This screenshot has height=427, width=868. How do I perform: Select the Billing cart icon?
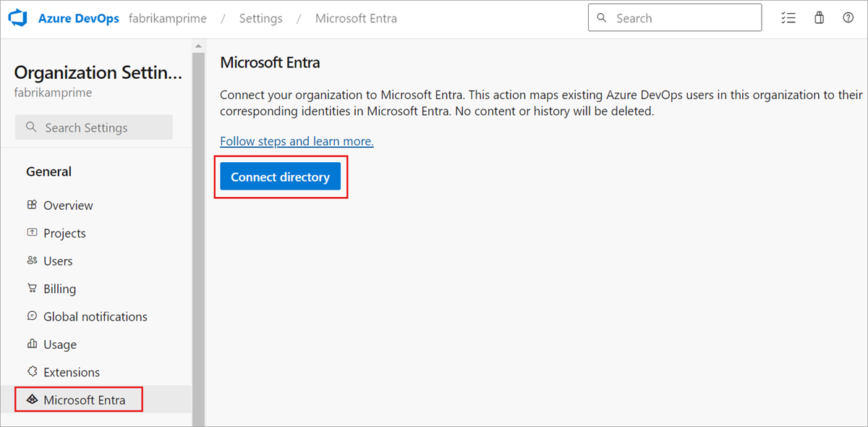(32, 288)
